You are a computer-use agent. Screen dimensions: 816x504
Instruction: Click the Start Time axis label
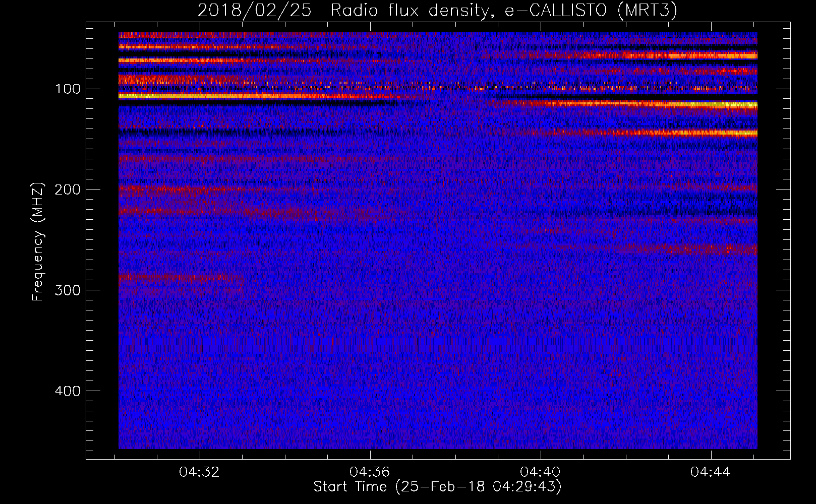click(x=437, y=487)
